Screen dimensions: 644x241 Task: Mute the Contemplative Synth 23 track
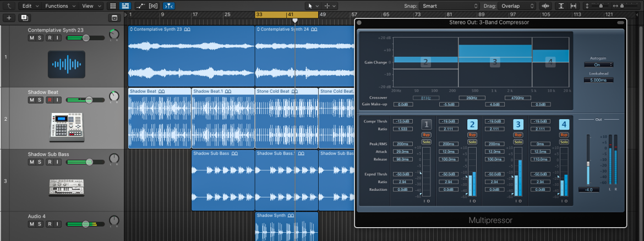pyautogui.click(x=31, y=38)
